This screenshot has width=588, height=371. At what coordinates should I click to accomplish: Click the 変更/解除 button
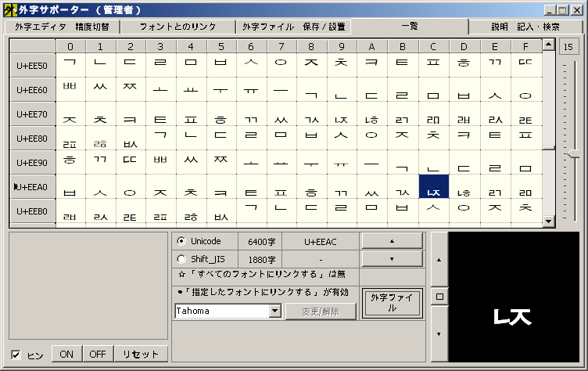[x=321, y=312]
